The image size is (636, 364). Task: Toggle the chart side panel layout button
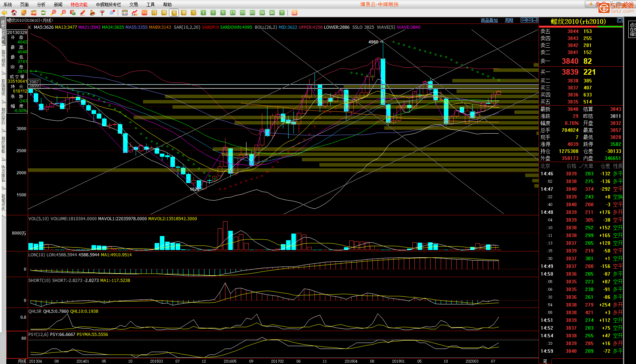click(x=535, y=20)
